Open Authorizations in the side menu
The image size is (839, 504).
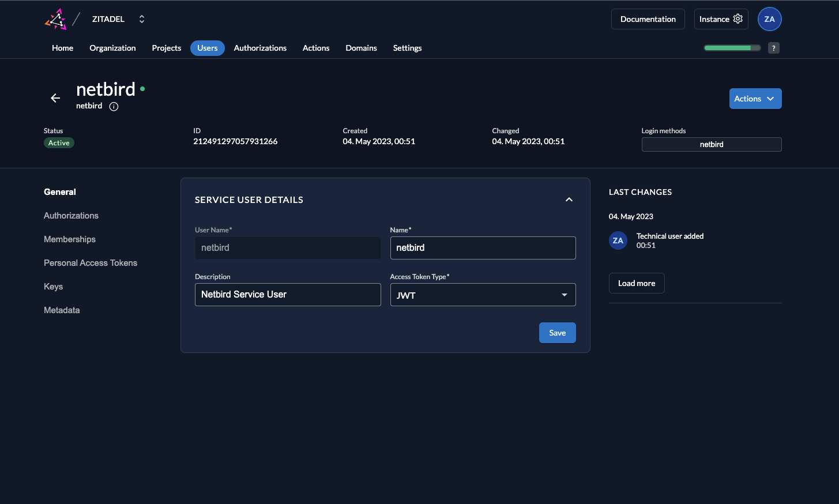[71, 216]
